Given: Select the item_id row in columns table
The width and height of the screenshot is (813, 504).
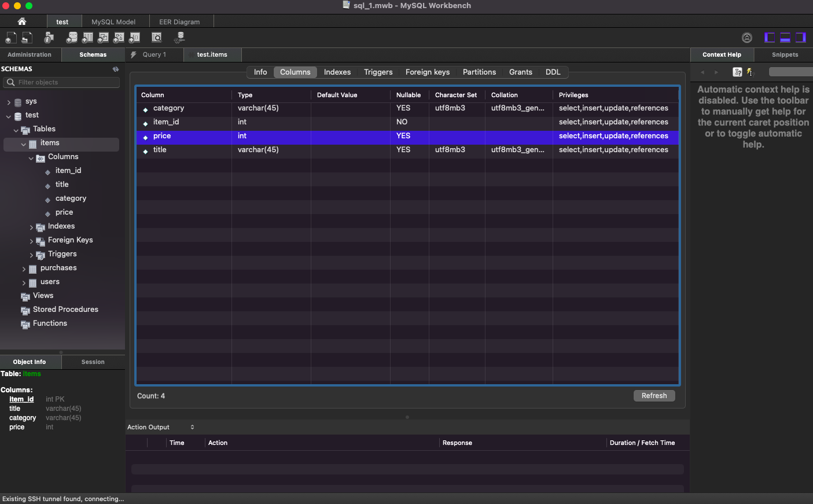Looking at the screenshot, I should coord(407,122).
